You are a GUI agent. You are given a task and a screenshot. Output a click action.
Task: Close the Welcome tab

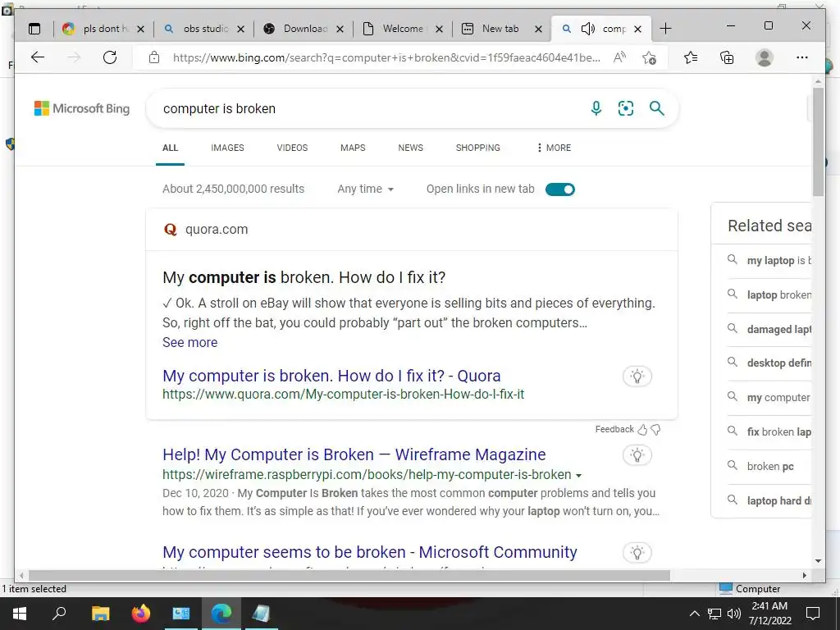439,29
